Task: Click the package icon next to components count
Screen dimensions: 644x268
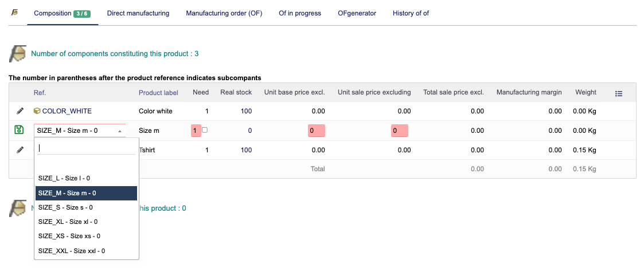Action: pos(18,54)
